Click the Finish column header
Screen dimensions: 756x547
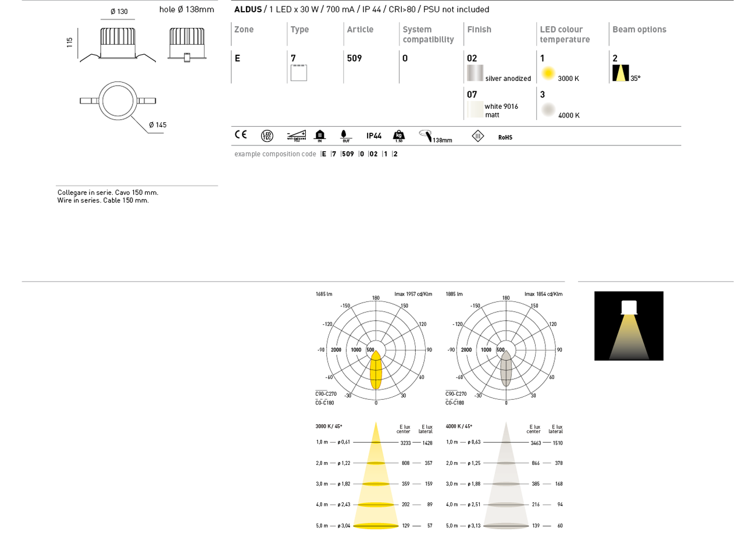click(479, 30)
